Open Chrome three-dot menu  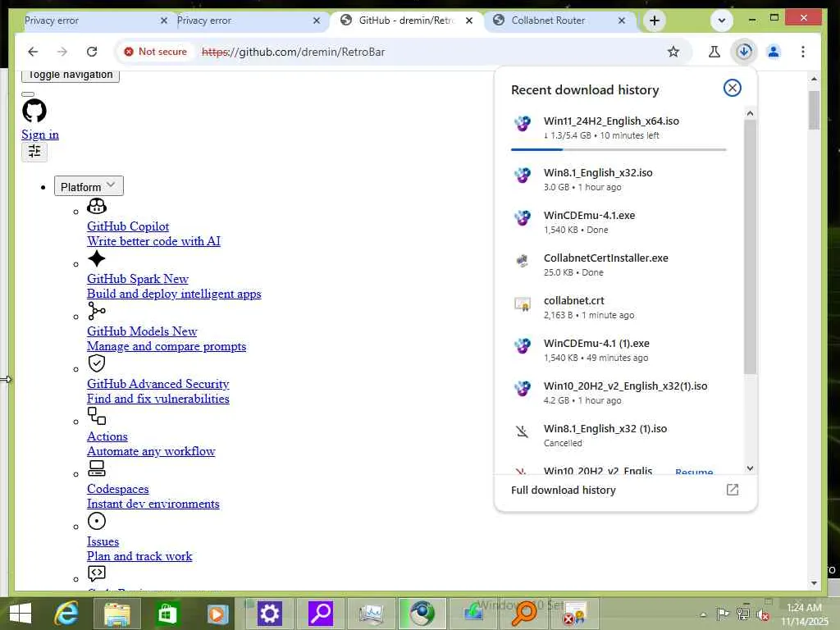802,52
